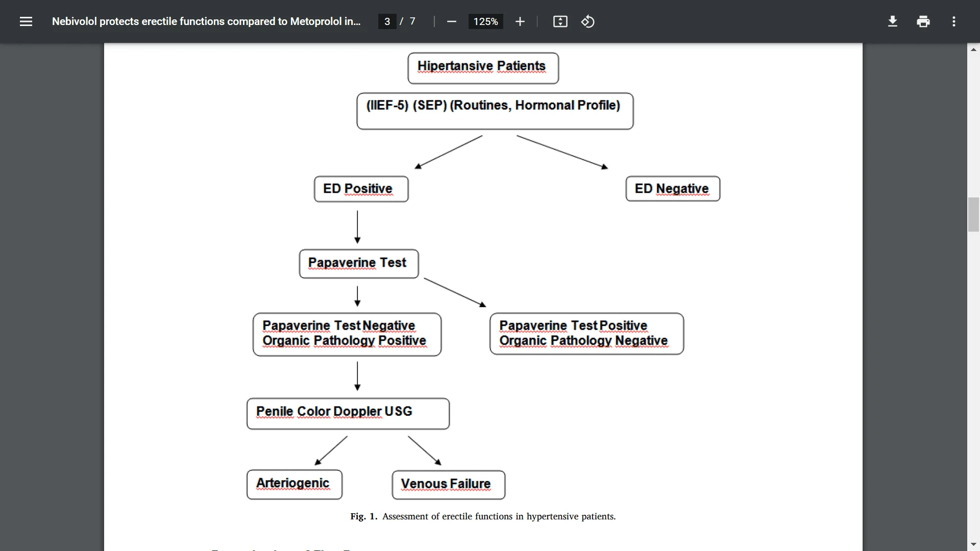The height and width of the screenshot is (551, 980).
Task: Click the Arteriogenic outcome box
Action: [293, 483]
